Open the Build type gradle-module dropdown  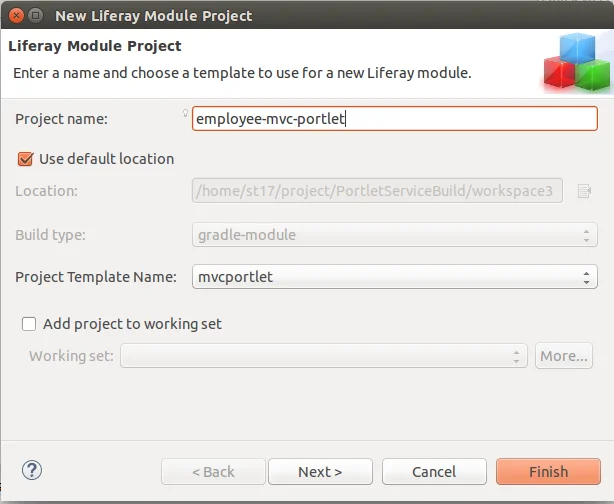coord(395,235)
